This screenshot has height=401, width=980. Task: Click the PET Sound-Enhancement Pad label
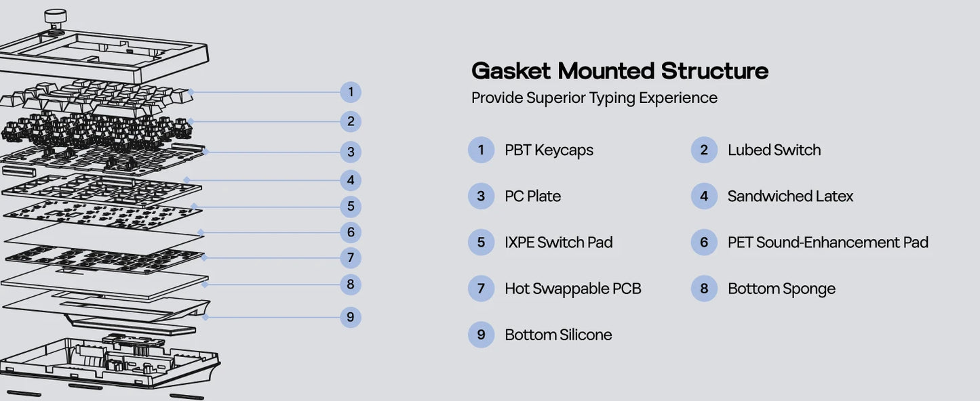[827, 242]
